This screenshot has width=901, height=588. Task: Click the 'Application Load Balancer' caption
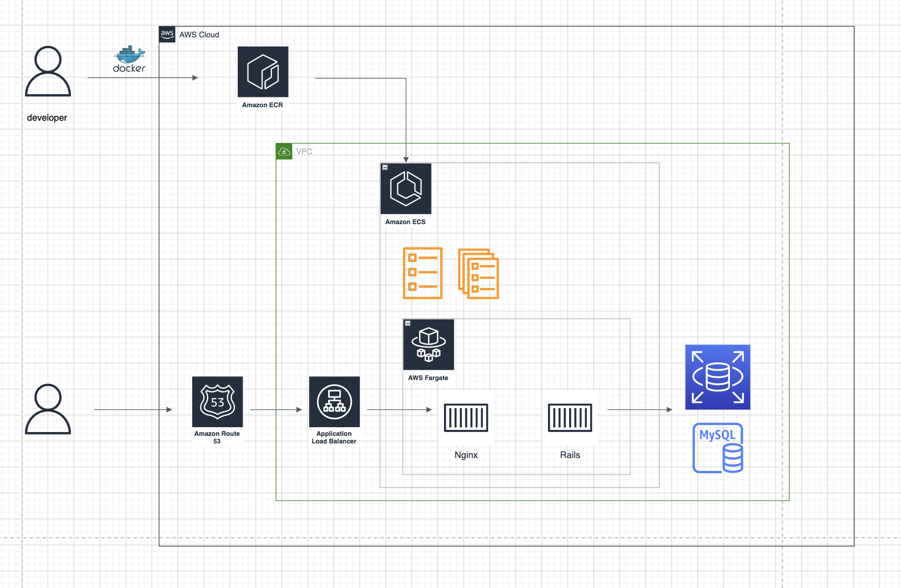(334, 437)
